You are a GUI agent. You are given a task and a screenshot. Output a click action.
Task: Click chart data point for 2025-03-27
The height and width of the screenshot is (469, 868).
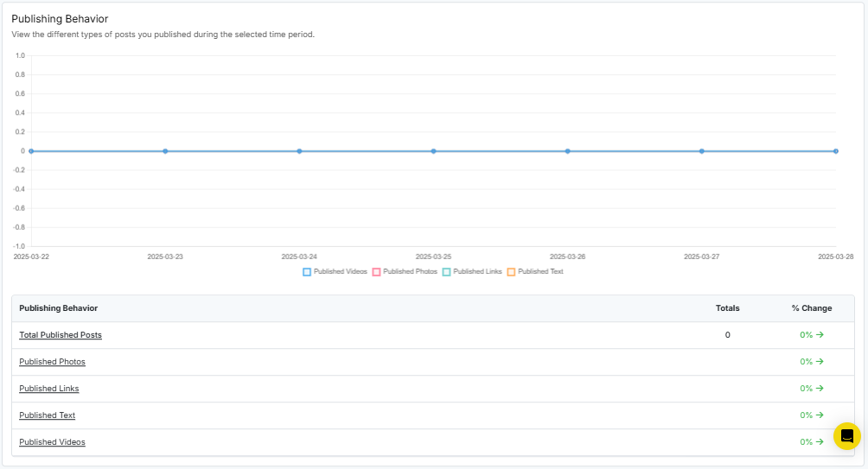[x=701, y=151]
